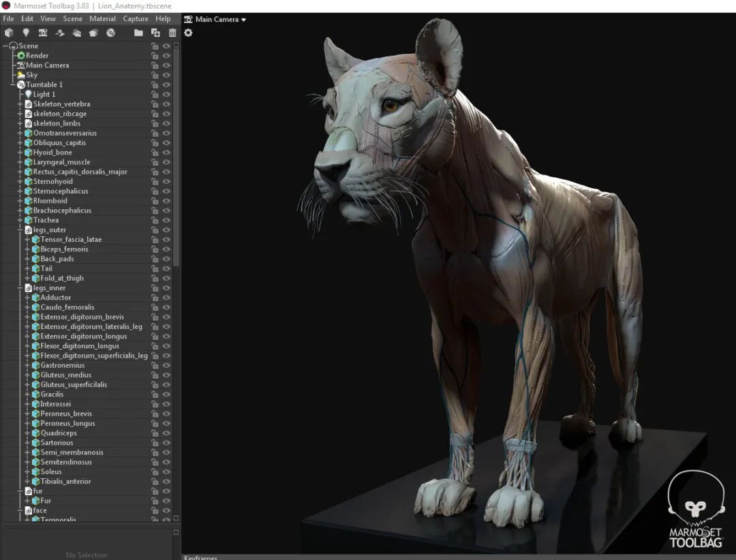Collapse the Scene root node
This screenshot has height=560, width=736.
pyautogui.click(x=5, y=46)
